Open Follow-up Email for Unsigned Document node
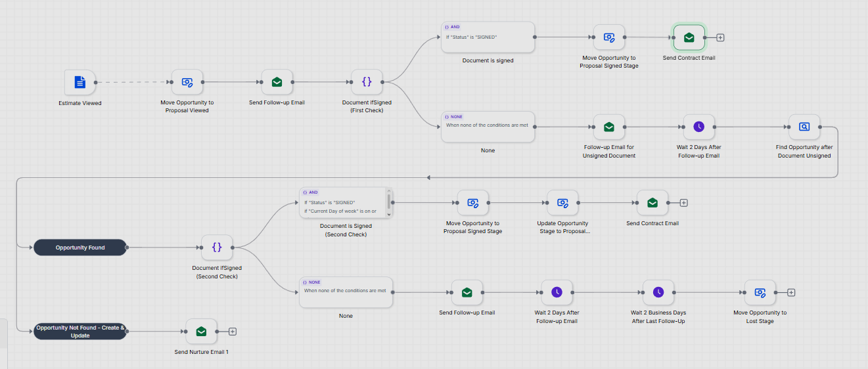 tap(609, 127)
